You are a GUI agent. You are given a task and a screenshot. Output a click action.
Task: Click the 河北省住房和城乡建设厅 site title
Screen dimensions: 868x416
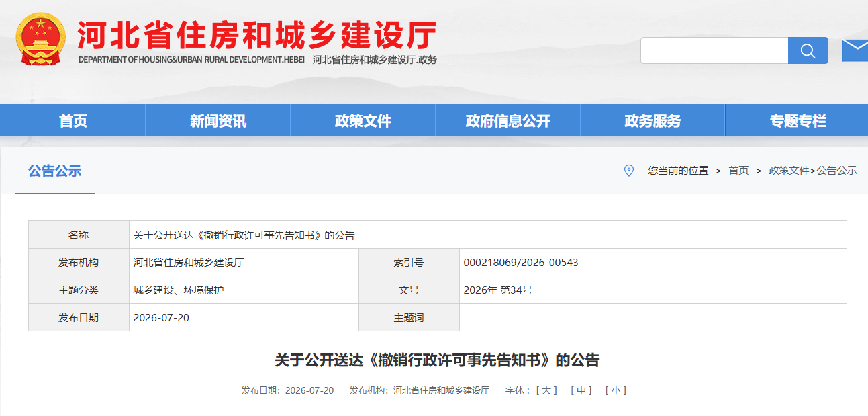pyautogui.click(x=257, y=35)
